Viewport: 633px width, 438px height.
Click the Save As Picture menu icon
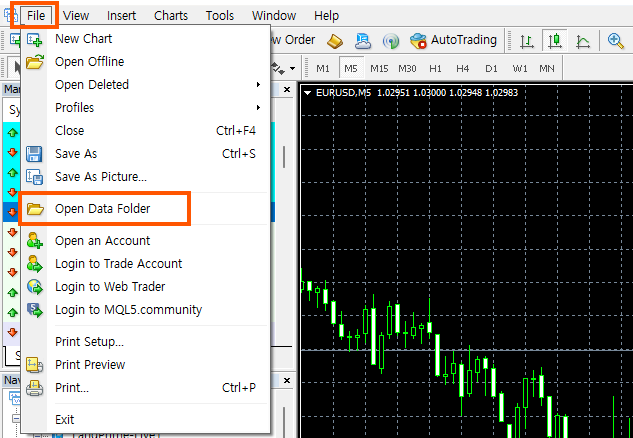click(x=35, y=177)
